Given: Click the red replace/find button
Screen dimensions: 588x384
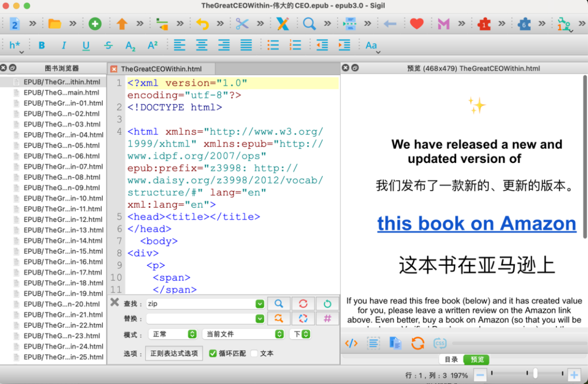Looking at the screenshot, I should tap(303, 304).
